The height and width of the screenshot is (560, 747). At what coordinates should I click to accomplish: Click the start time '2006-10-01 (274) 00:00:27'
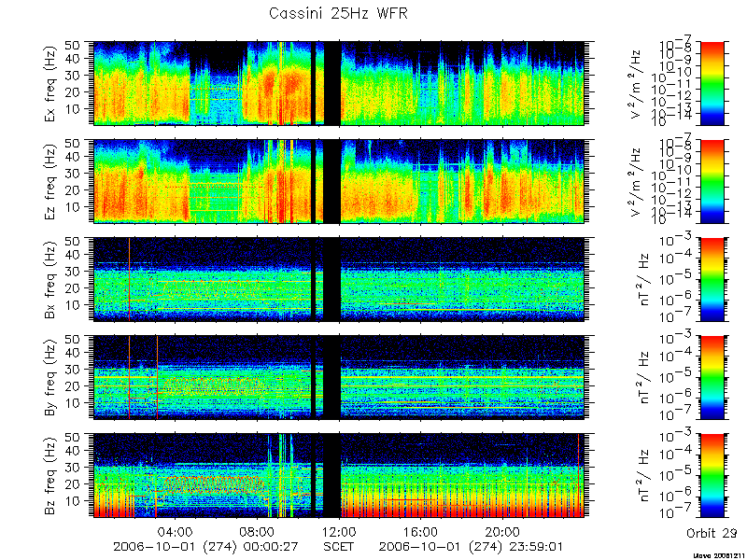205,546
